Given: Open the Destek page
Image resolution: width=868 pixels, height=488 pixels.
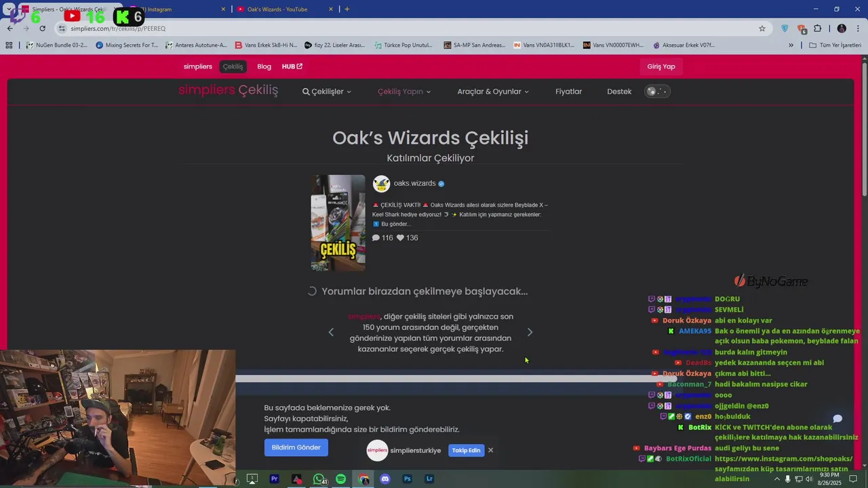Looking at the screenshot, I should (619, 91).
